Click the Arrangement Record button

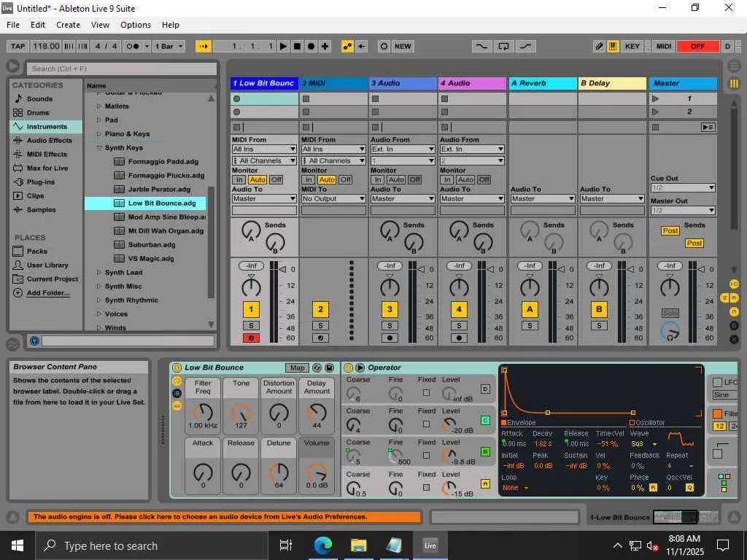(311, 46)
